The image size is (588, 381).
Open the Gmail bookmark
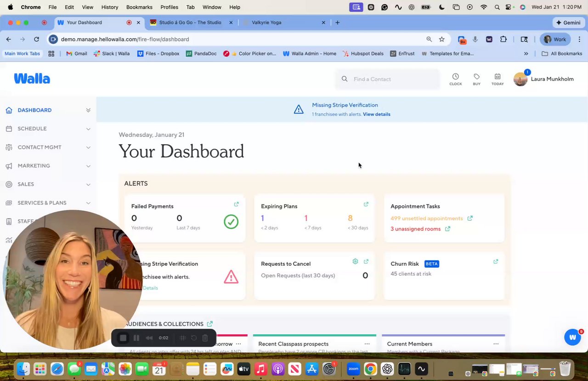[76, 54]
